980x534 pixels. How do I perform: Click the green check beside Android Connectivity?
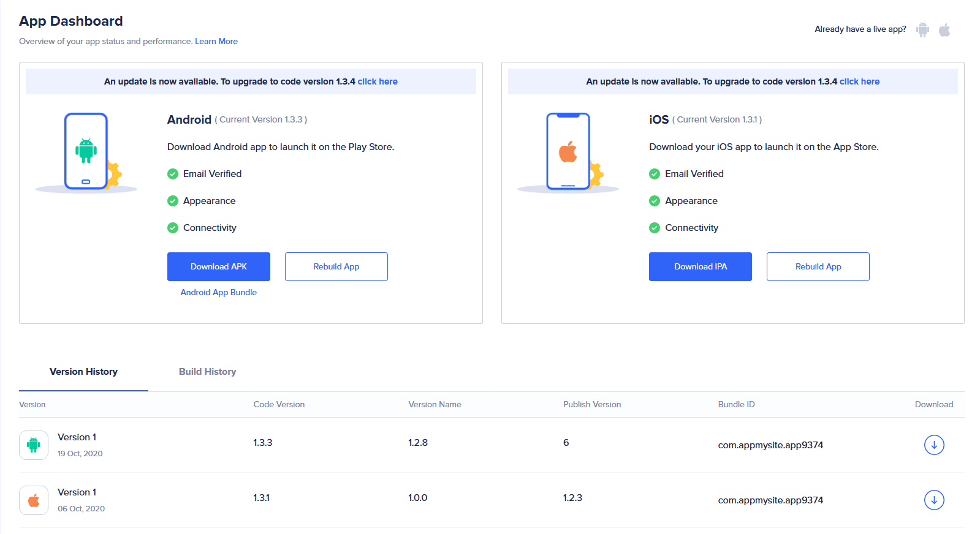[x=173, y=228]
